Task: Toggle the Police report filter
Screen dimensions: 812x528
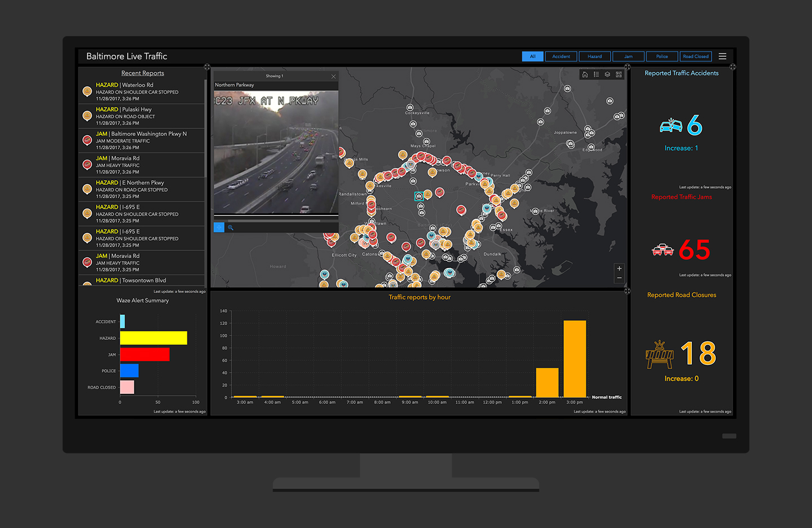Action: pos(661,56)
